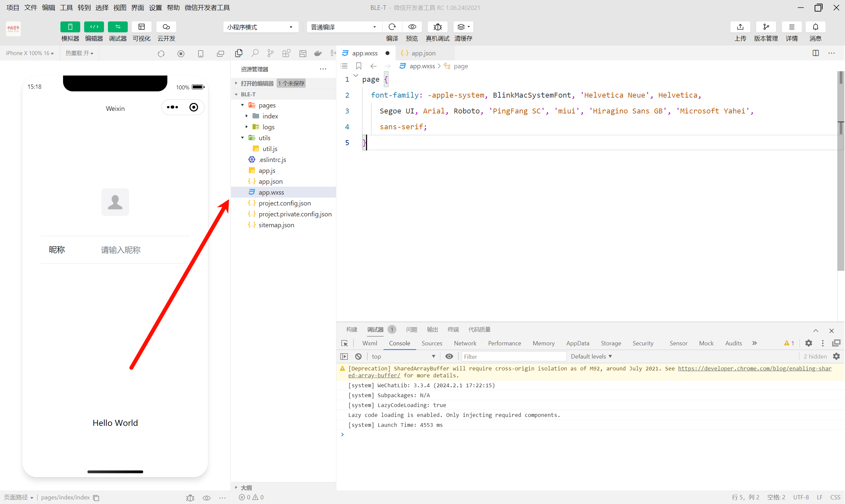Open 版本管理 branch icon
The height and width of the screenshot is (504, 845).
coord(766,27)
